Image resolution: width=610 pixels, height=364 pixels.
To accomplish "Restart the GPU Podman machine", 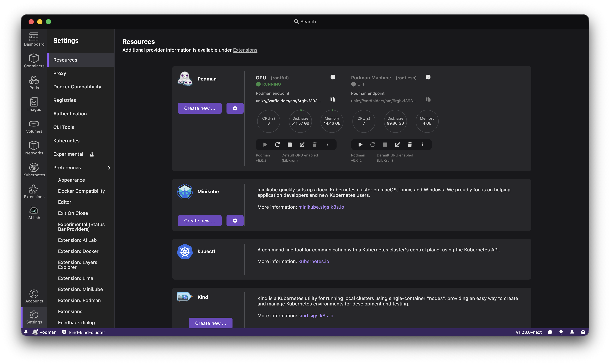I will click(x=277, y=144).
